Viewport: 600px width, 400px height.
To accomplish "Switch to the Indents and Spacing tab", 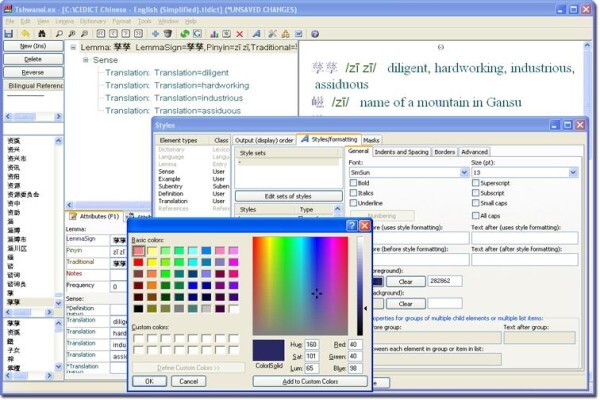I will [x=401, y=152].
